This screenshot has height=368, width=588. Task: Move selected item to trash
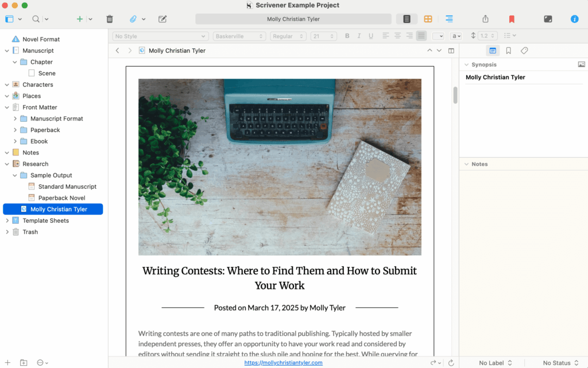pyautogui.click(x=110, y=19)
